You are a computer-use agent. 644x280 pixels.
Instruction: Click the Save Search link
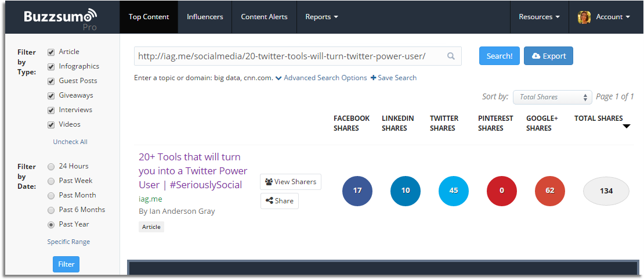pyautogui.click(x=393, y=78)
